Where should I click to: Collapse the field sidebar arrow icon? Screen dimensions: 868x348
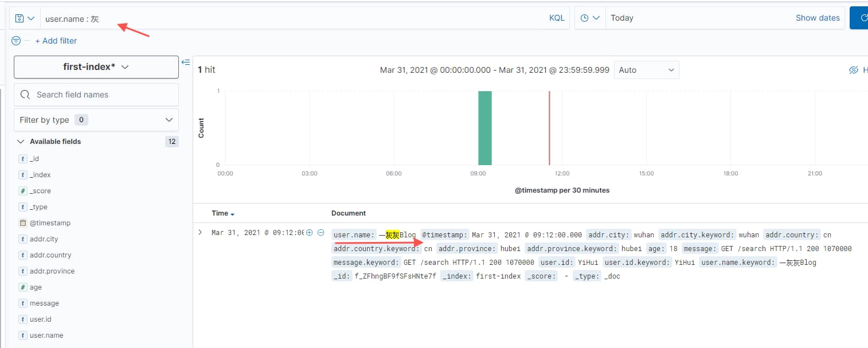coord(186,62)
